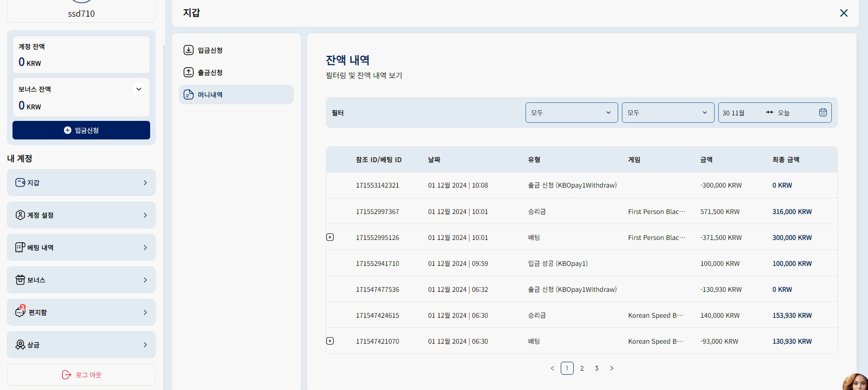Select the 입금신청 menu item

coord(236,50)
